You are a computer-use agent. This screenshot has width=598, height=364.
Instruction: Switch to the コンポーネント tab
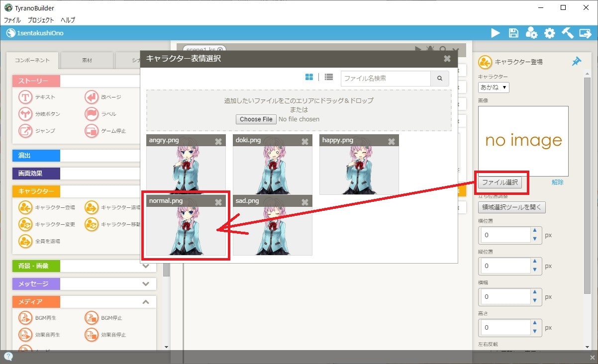pyautogui.click(x=32, y=60)
